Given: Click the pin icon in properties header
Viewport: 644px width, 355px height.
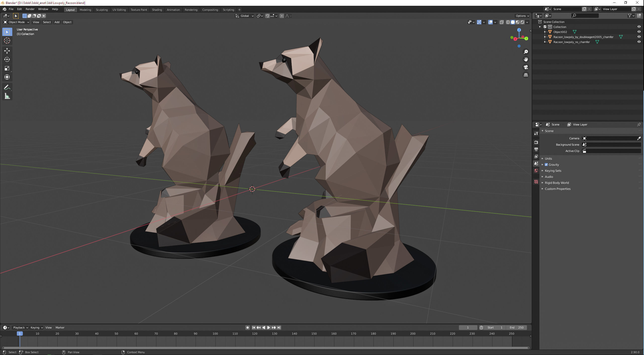Looking at the screenshot, I should click(x=639, y=125).
